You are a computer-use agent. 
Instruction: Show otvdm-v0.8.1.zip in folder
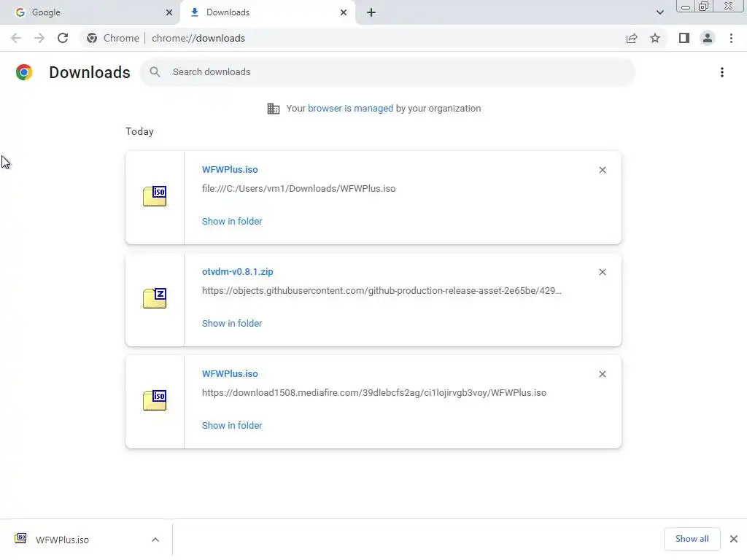tap(232, 323)
